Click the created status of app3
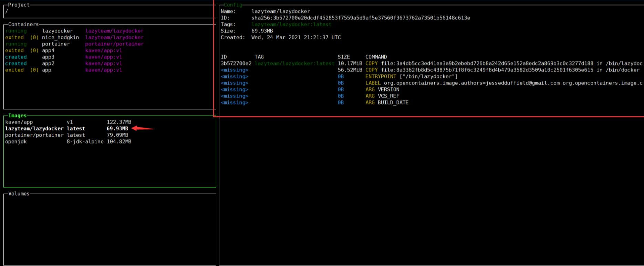The width and height of the screenshot is (644, 266). click(16, 57)
